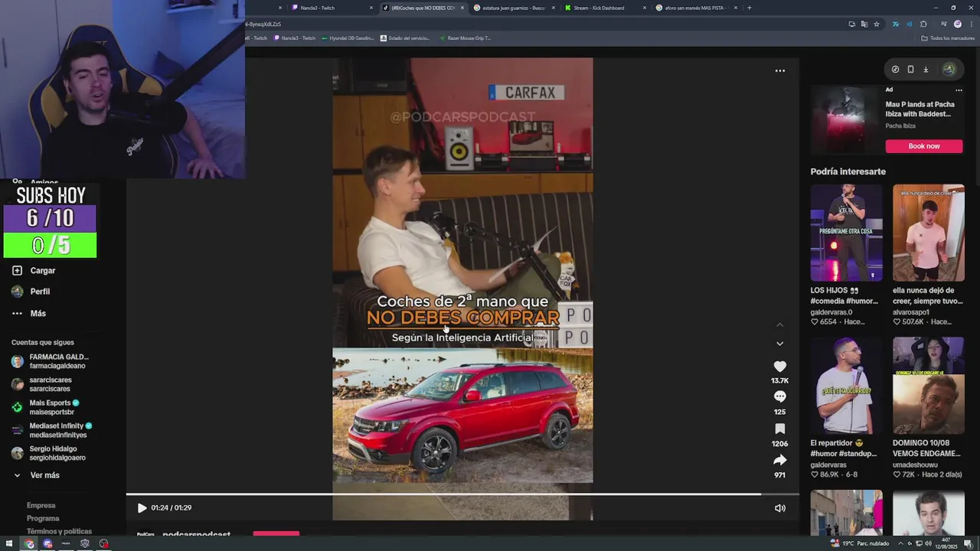Like the video with the heart icon
The image size is (980, 551).
coord(779,367)
